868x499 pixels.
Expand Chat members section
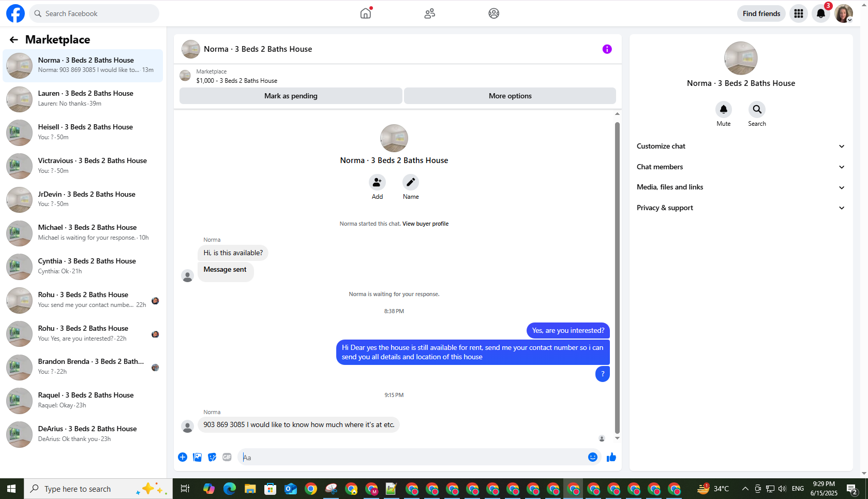[x=741, y=167]
